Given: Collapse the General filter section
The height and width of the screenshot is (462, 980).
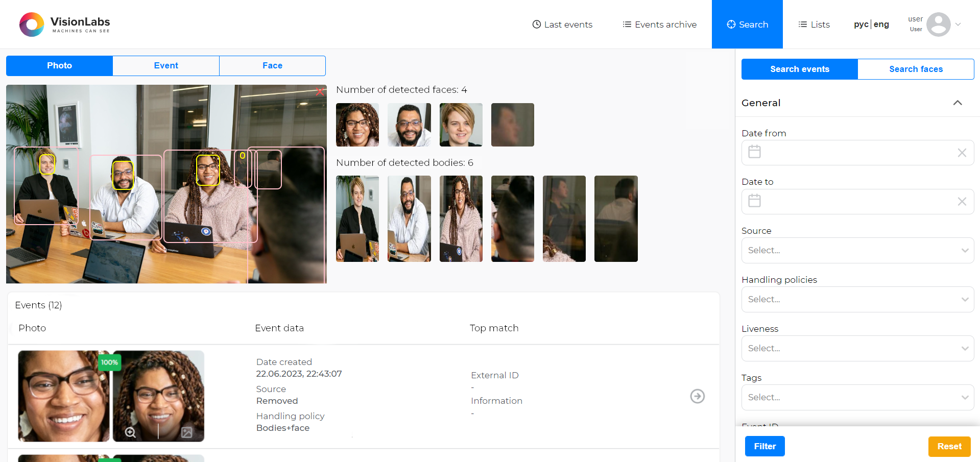Looking at the screenshot, I should (958, 103).
